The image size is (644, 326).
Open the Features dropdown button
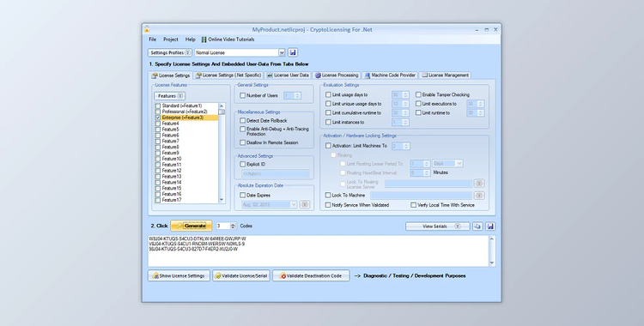[170, 96]
